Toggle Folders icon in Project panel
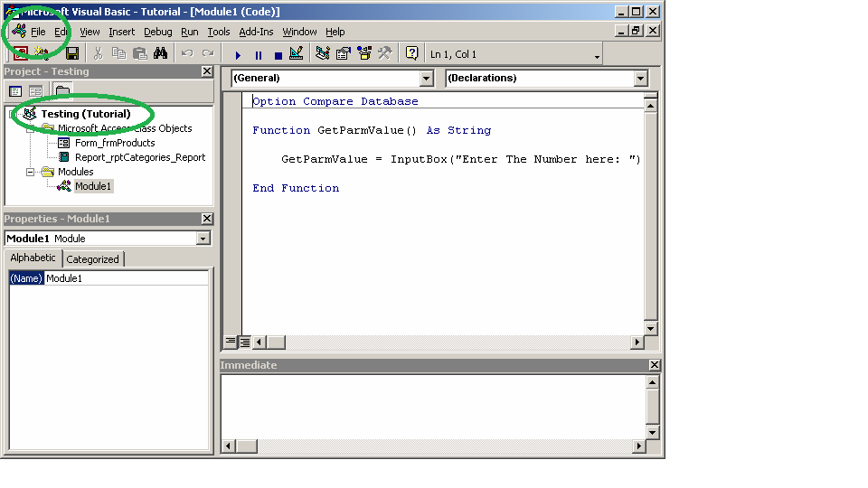The width and height of the screenshot is (868, 488). [62, 90]
